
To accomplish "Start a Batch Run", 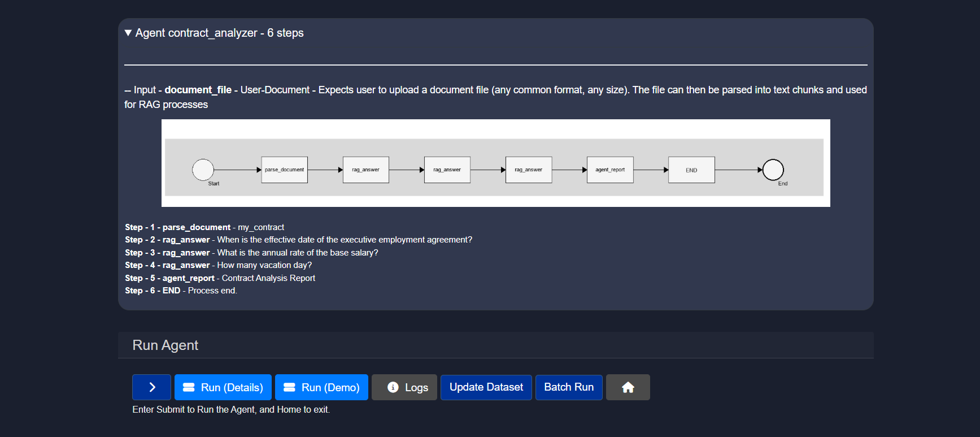I will [x=569, y=387].
